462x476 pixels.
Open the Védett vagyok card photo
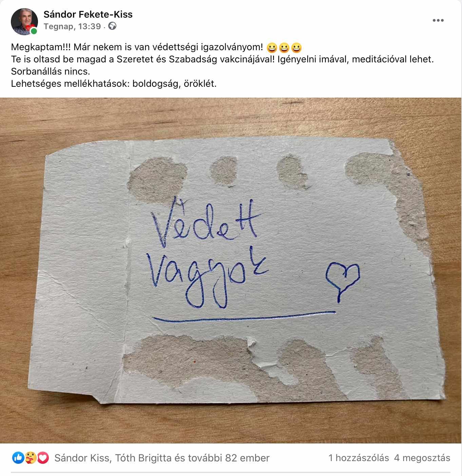click(x=231, y=271)
